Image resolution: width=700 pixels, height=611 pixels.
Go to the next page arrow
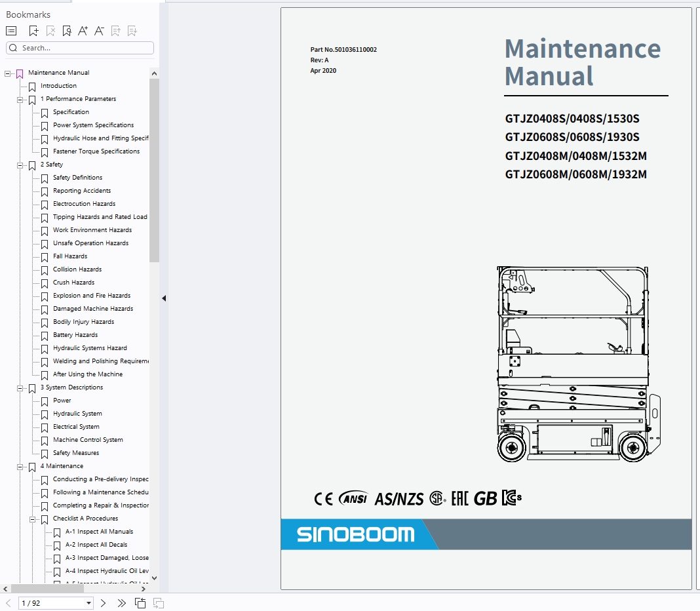click(103, 603)
